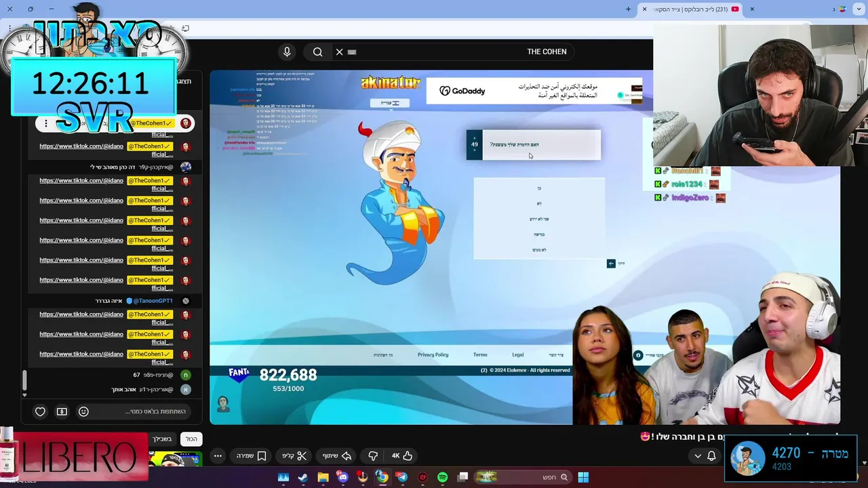Screen dimensions: 868x488
Task: Dislike the video with thumbs down
Action: (372, 456)
